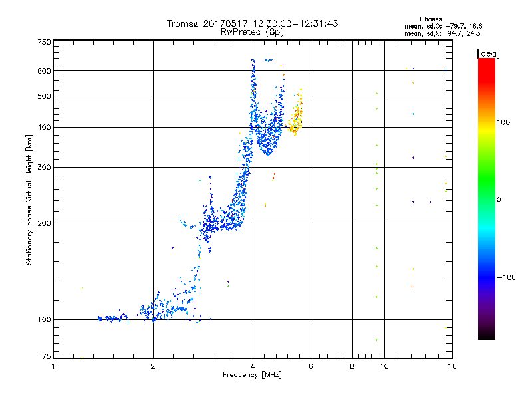Click the x-axis '8' tick label

[352, 366]
